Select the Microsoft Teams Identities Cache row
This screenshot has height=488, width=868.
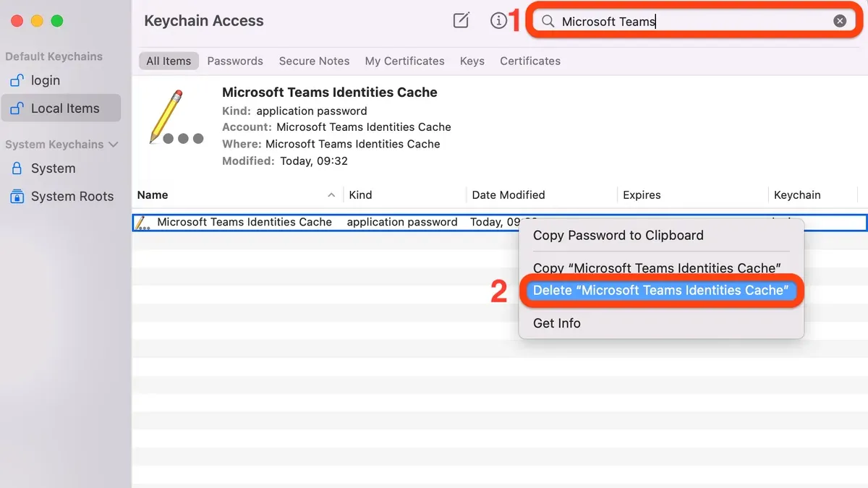500,223
